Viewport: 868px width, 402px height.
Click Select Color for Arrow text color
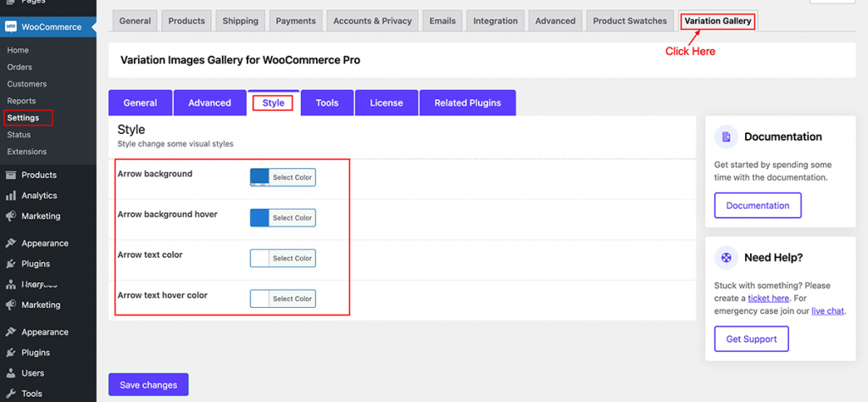[292, 258]
